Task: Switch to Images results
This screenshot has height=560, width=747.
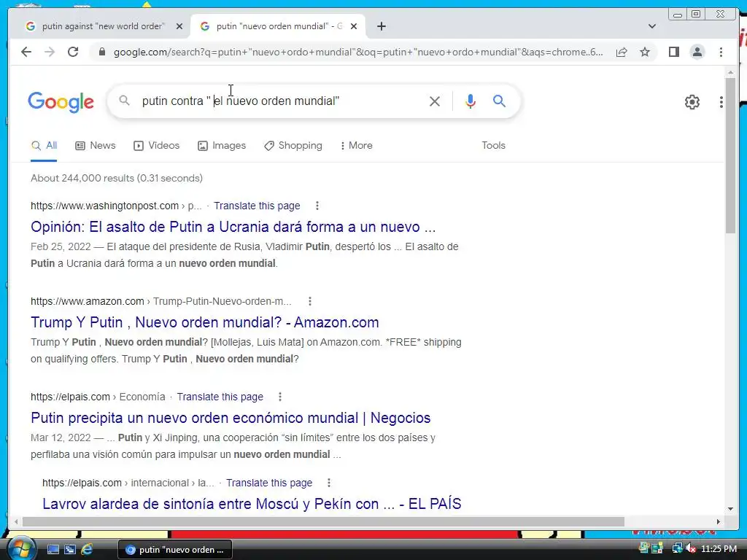Action: [222, 145]
